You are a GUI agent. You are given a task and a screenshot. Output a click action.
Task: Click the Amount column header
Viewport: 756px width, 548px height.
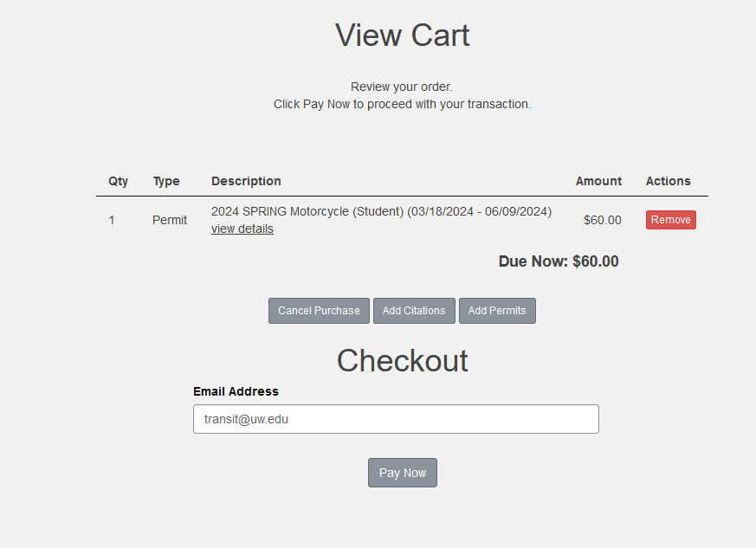[598, 181]
